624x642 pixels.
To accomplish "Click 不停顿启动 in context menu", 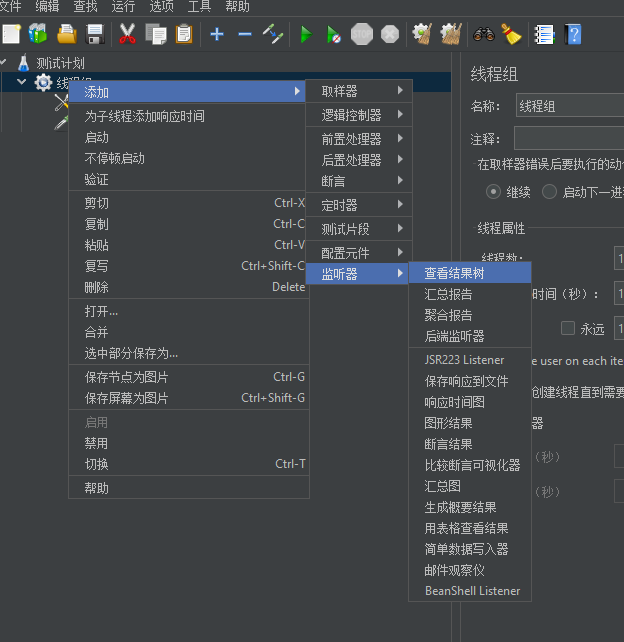I will [x=187, y=158].
